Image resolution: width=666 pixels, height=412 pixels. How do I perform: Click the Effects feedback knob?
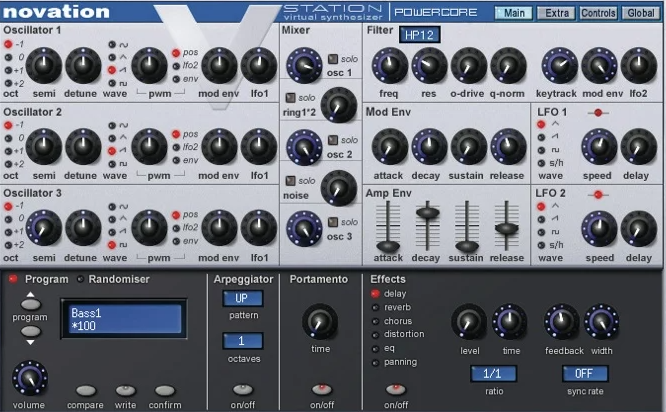562,322
